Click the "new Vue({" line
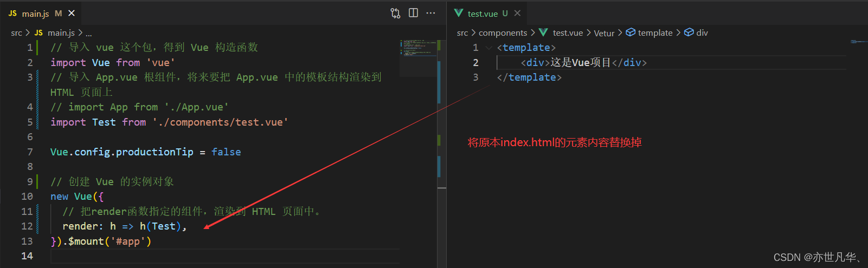The image size is (868, 268). [x=77, y=197]
